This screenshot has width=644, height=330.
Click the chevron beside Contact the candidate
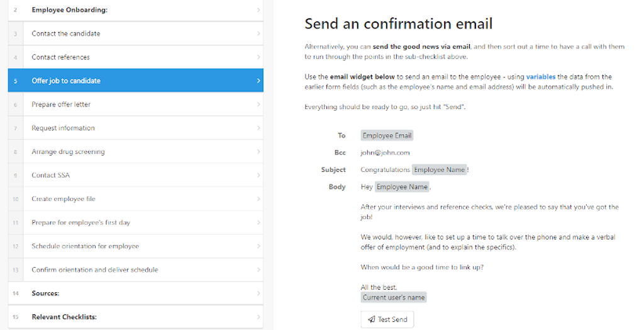click(x=258, y=33)
